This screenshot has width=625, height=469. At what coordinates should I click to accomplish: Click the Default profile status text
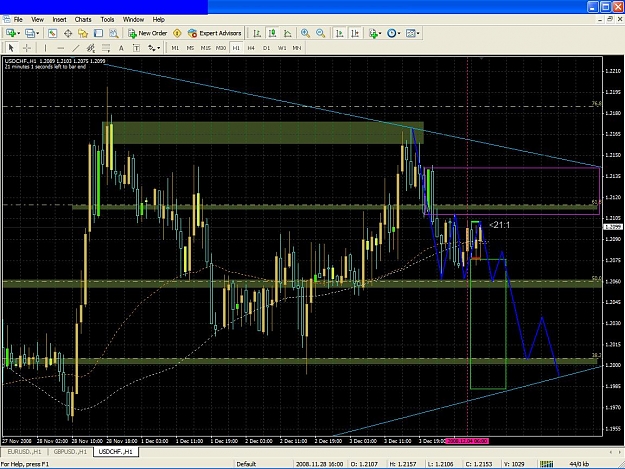[246, 464]
